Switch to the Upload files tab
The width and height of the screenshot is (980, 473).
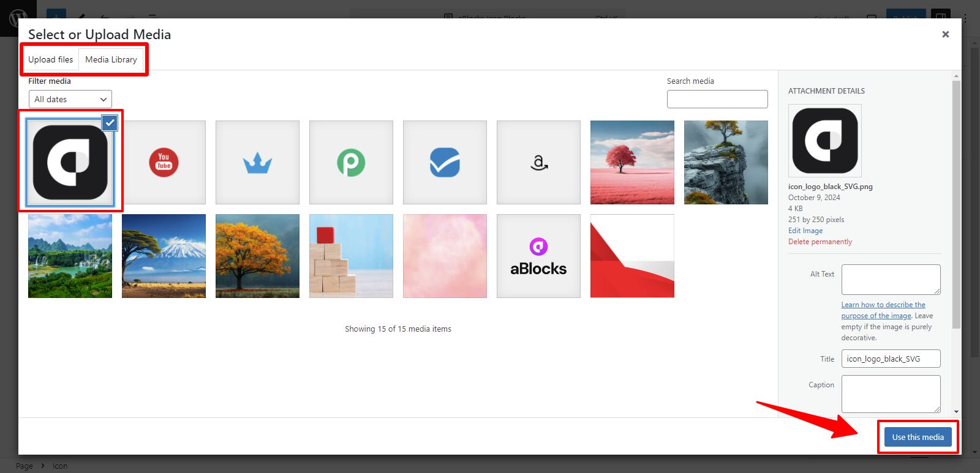coord(50,59)
